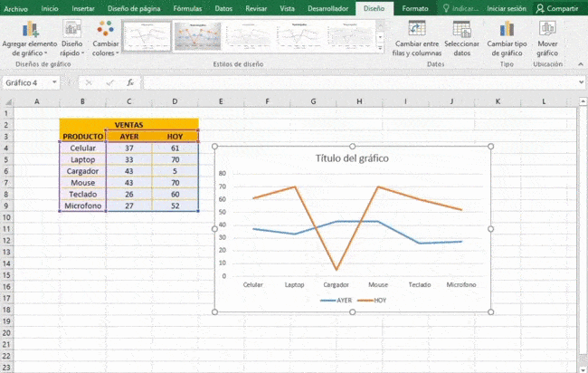The width and height of the screenshot is (588, 373).
Task: Click in the formula bar input
Action: (x=360, y=82)
